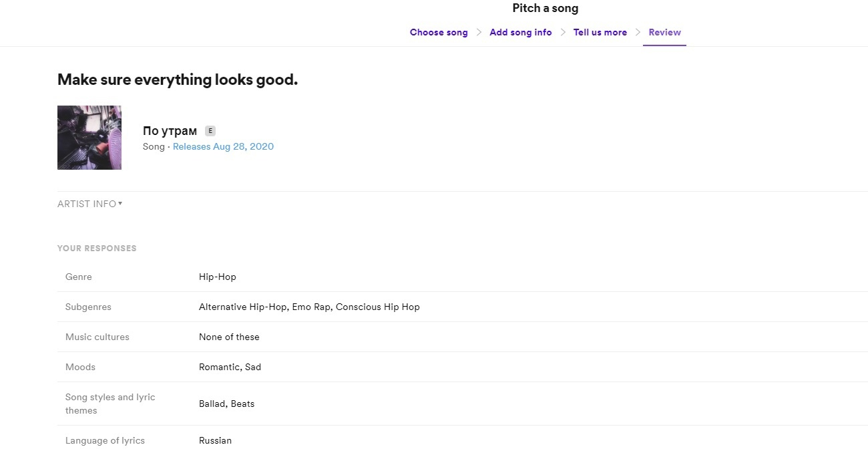The image size is (868, 451).
Task: Open the Releases Aug 28, 2020 link
Action: (223, 146)
